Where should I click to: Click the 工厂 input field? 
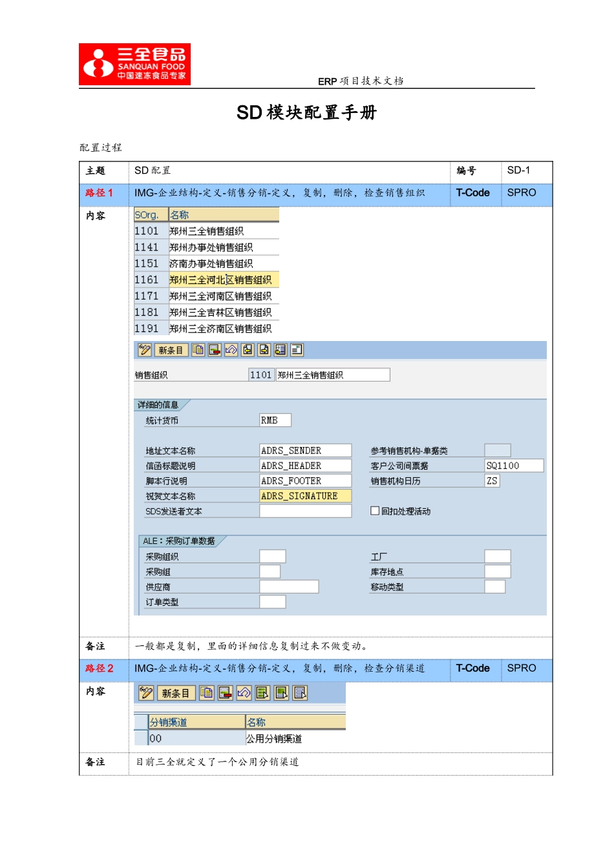click(x=498, y=557)
